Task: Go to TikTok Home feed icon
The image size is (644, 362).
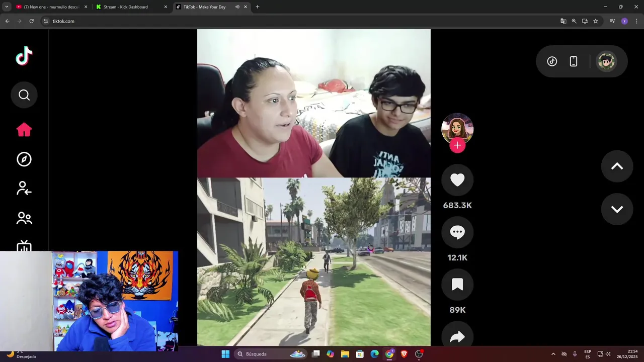Action: click(x=24, y=130)
